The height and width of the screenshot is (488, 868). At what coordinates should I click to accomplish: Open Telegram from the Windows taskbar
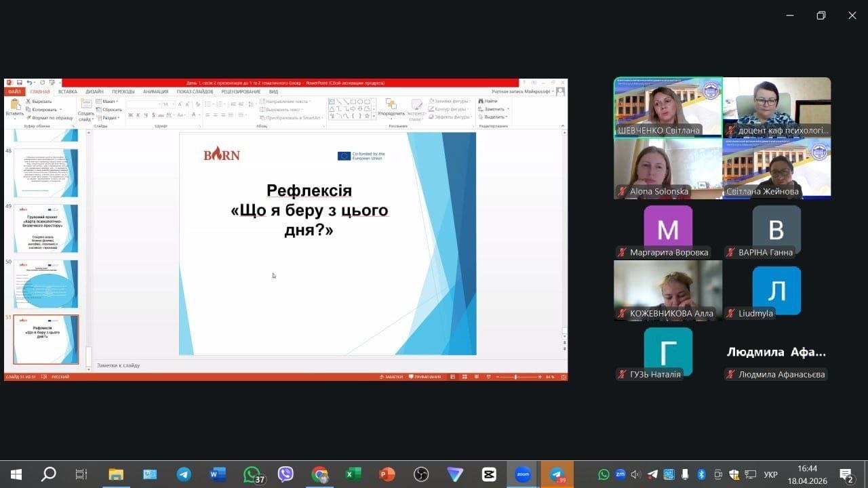click(x=184, y=474)
